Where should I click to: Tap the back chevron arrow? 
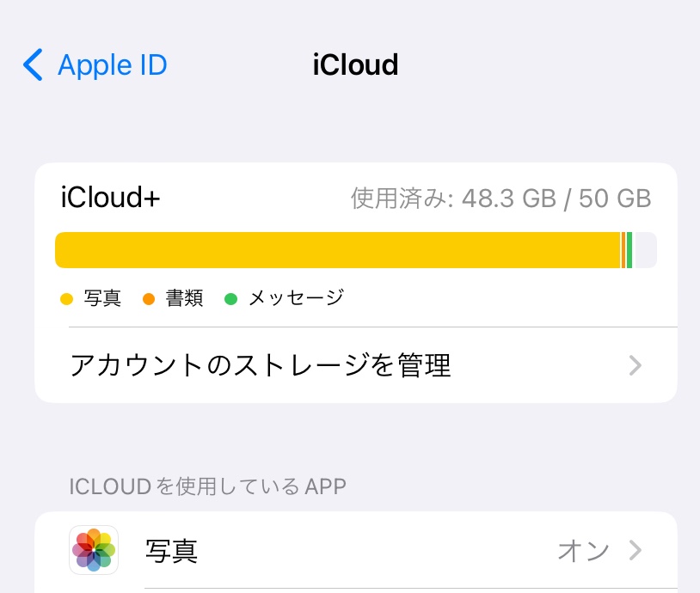33,65
